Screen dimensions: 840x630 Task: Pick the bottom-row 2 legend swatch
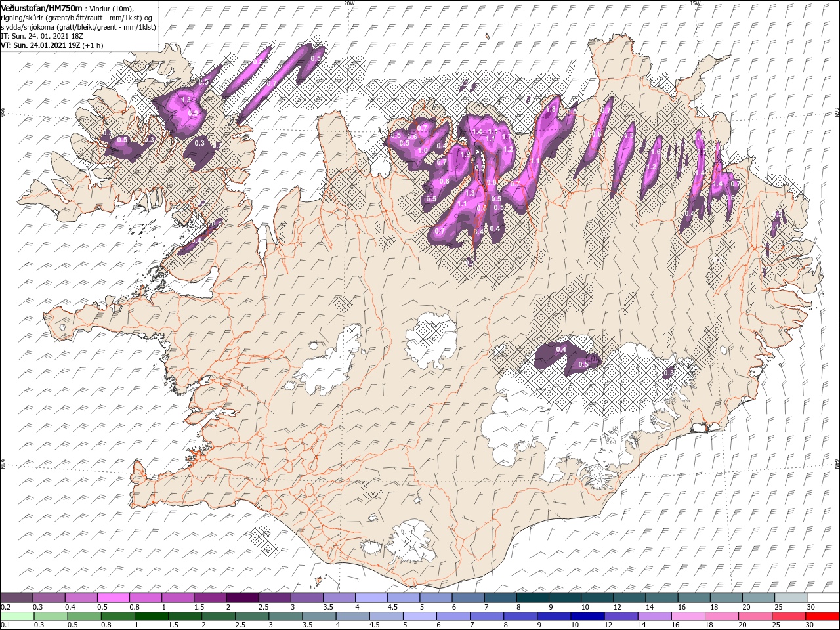(x=219, y=616)
